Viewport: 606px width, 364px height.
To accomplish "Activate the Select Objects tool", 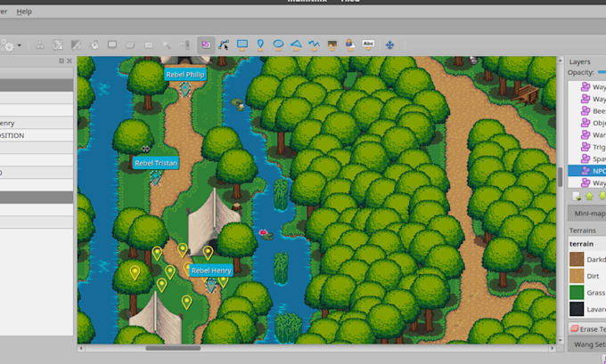I will [x=206, y=45].
